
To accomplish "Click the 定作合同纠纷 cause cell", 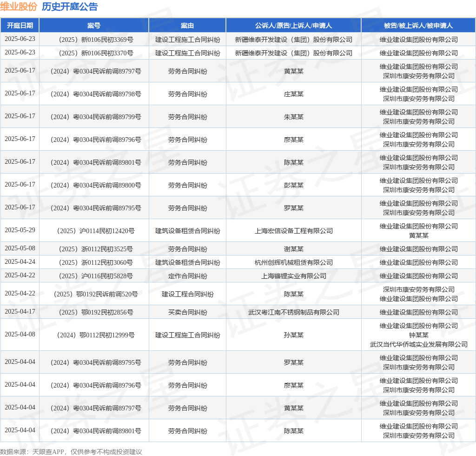I will point(188,276).
